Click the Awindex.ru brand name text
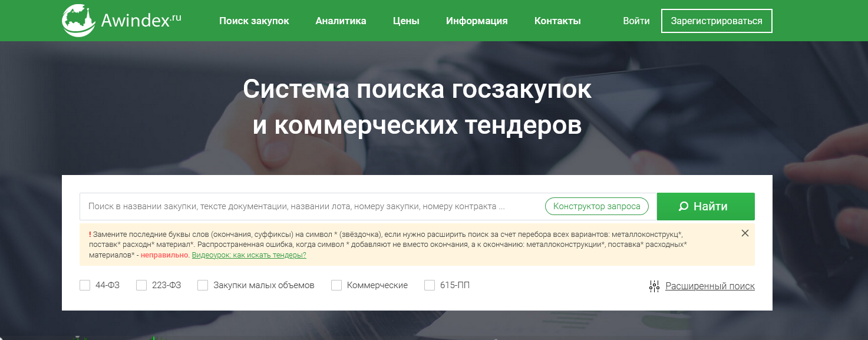Screen dimensions: 868x340 (x=141, y=21)
